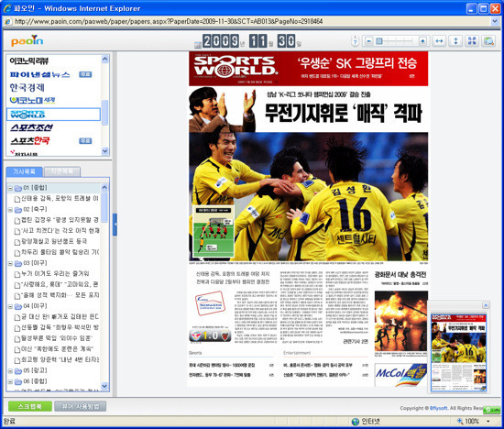Click the page capture camera icon
The image size is (504, 429).
(488, 41)
